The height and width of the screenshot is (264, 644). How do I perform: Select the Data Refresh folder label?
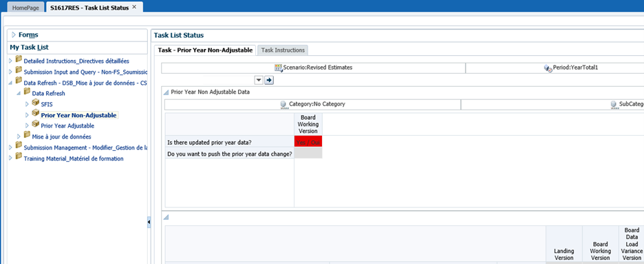pos(48,93)
